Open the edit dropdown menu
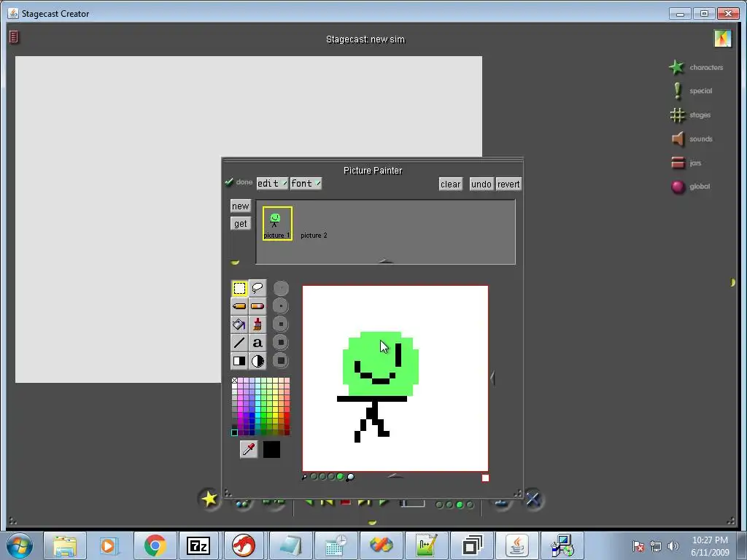Viewport: 747px width, 560px height. 272,183
